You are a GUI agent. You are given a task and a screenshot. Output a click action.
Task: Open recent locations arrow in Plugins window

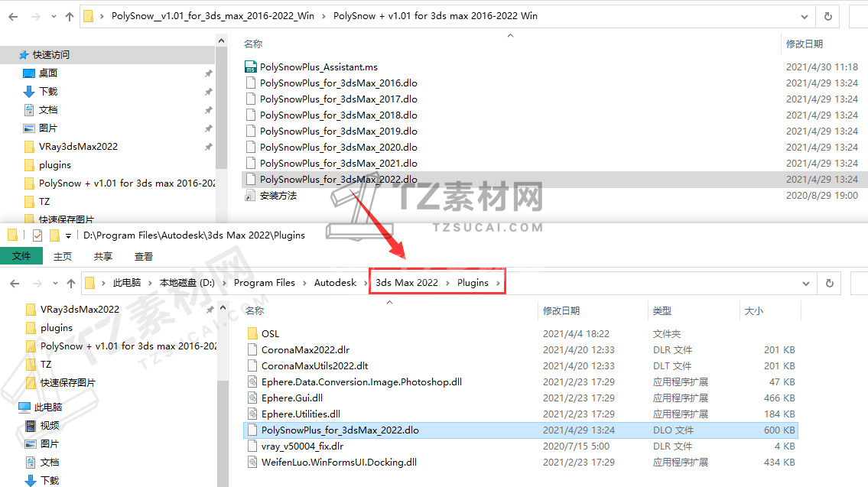[x=55, y=284]
